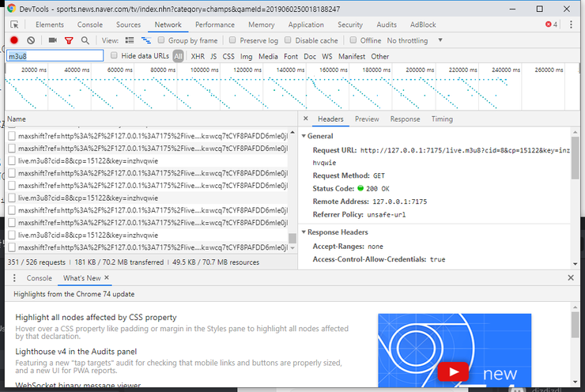The width and height of the screenshot is (585, 392).
Task: Check the topmost maxshift request row checkbox
Action: pos(12,136)
